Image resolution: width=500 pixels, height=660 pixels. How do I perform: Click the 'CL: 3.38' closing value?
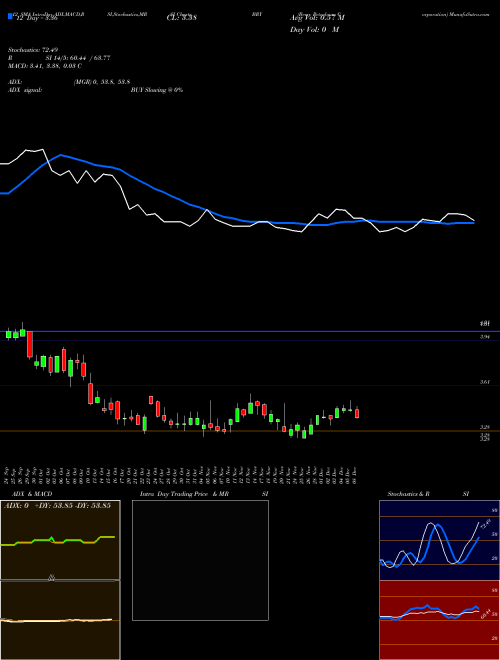[182, 18]
